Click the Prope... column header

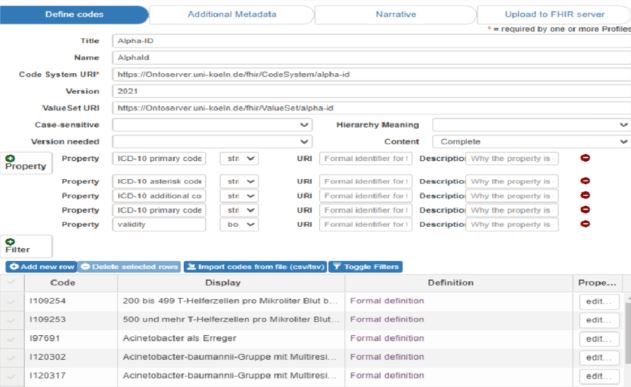tap(597, 283)
